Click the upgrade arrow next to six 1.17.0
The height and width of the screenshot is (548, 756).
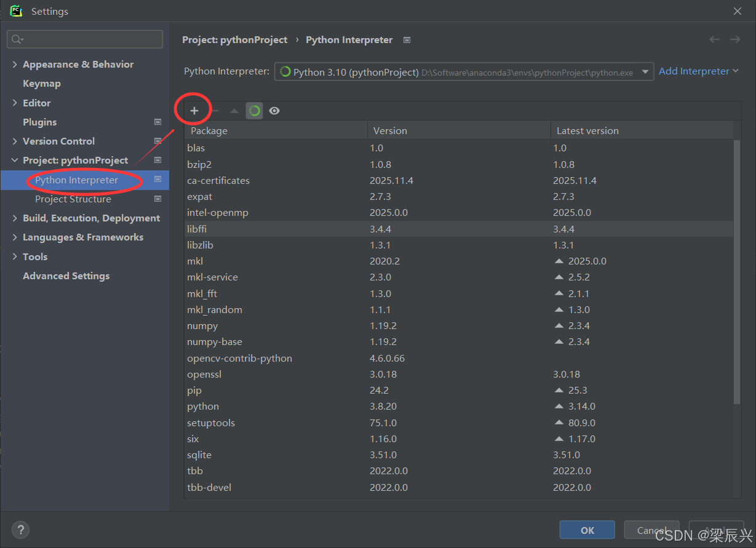559,439
